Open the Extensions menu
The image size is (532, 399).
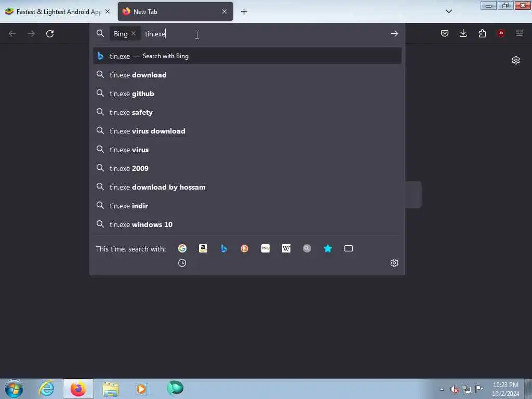482,33
